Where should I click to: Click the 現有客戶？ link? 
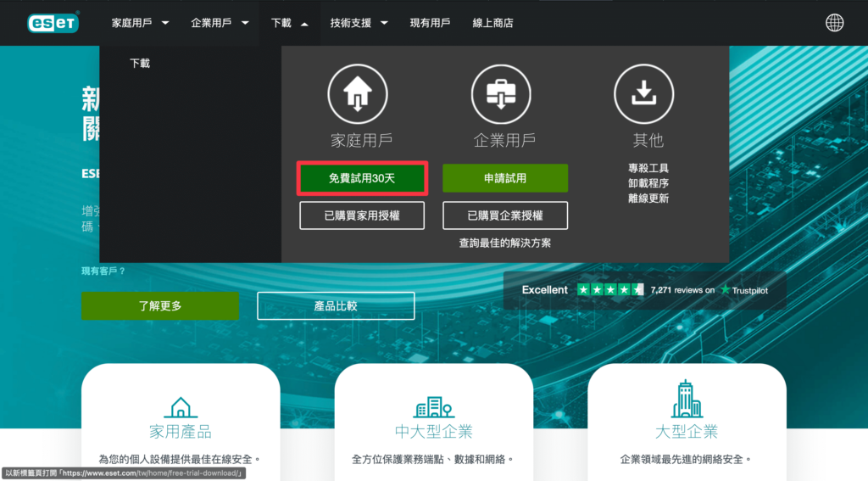pyautogui.click(x=103, y=271)
